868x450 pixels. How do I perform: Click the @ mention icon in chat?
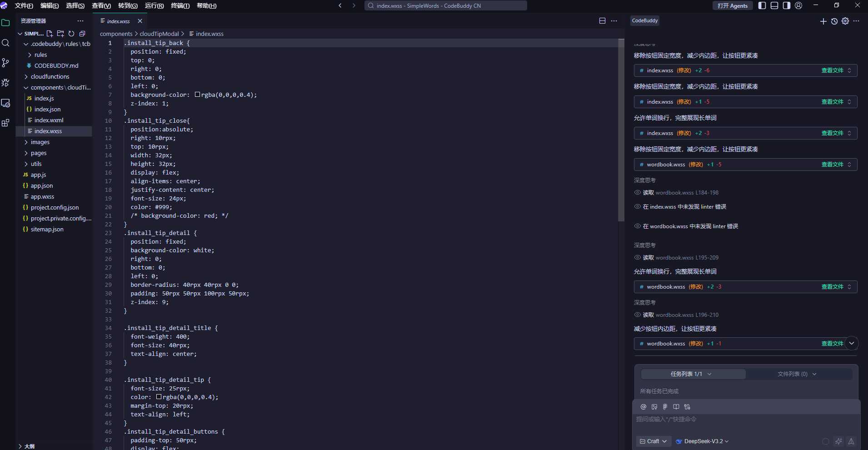643,407
